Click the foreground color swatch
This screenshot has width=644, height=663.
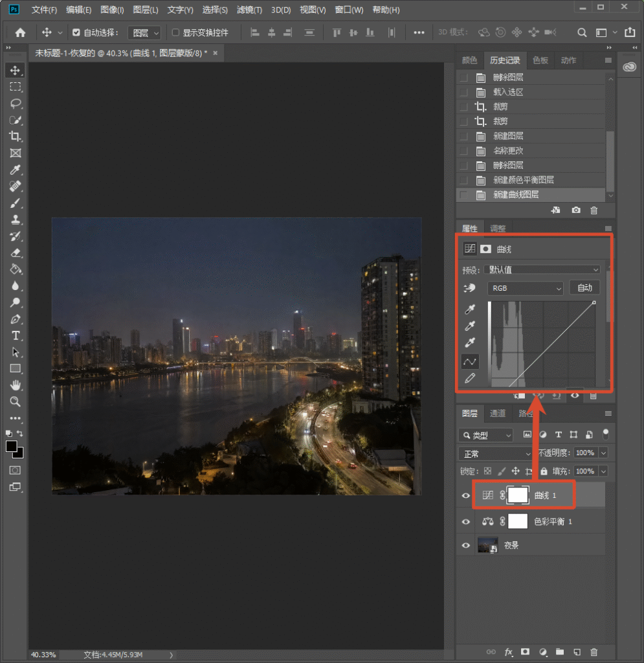(x=12, y=447)
